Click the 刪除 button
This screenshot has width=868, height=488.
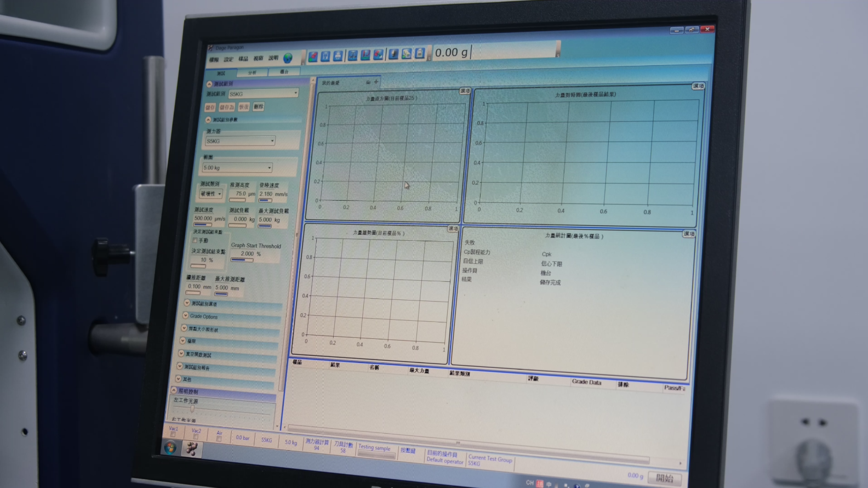tap(258, 107)
